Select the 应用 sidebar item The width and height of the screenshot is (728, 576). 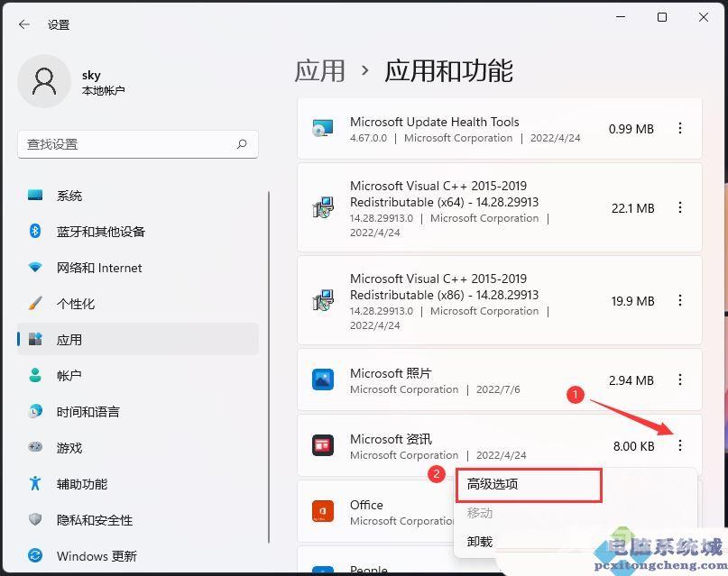tap(137, 340)
